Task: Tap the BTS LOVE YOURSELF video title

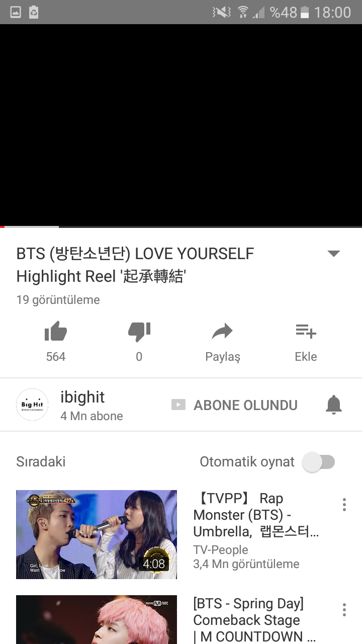Action: click(135, 265)
